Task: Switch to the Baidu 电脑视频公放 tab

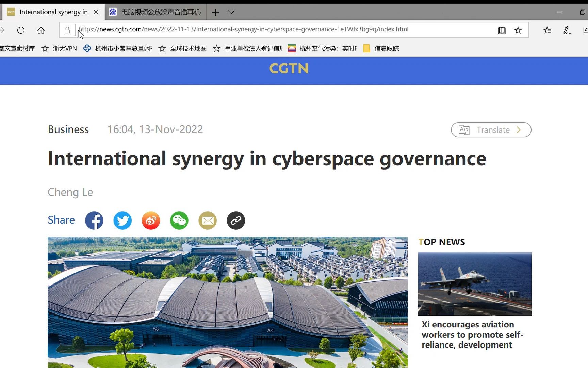Action: (x=155, y=12)
